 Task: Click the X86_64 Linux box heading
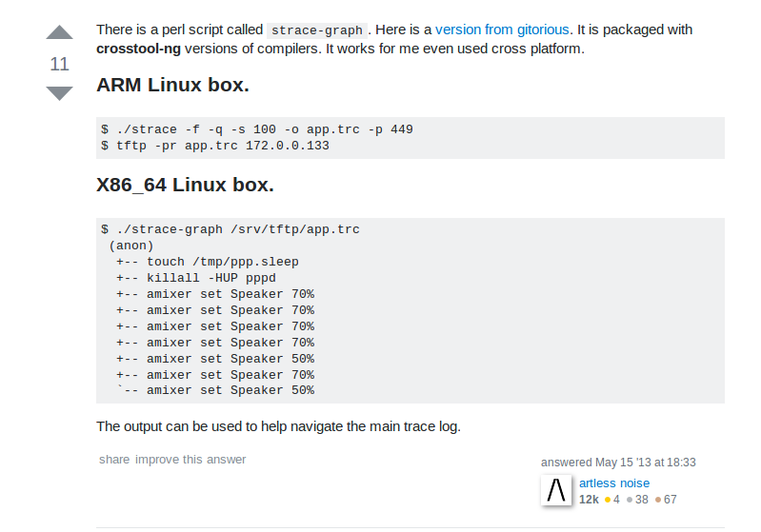click(x=185, y=185)
